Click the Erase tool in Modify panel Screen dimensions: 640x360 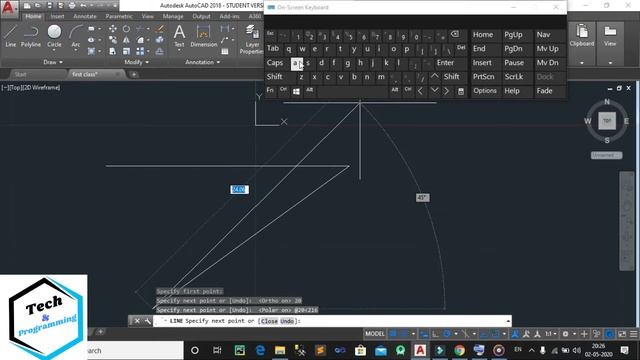(x=160, y=29)
